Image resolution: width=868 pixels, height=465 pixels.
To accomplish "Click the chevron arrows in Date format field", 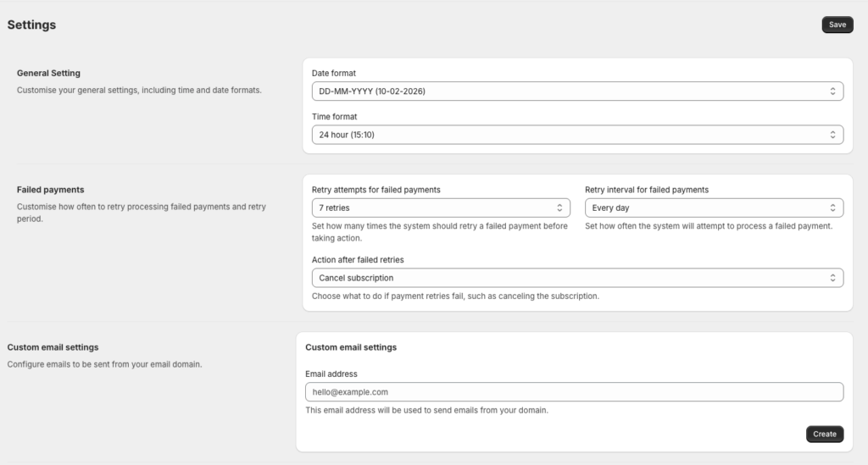I will 832,91.
